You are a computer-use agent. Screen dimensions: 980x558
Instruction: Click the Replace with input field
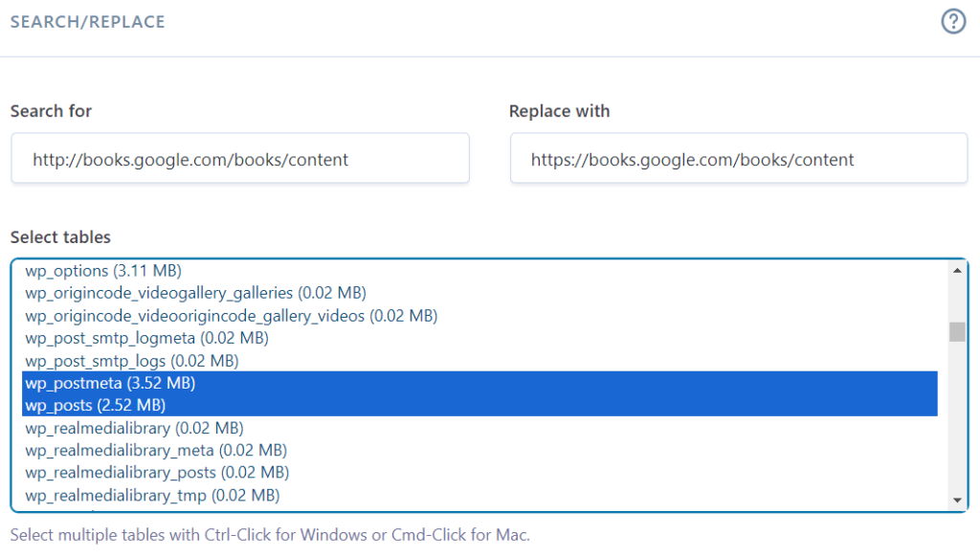click(x=738, y=159)
